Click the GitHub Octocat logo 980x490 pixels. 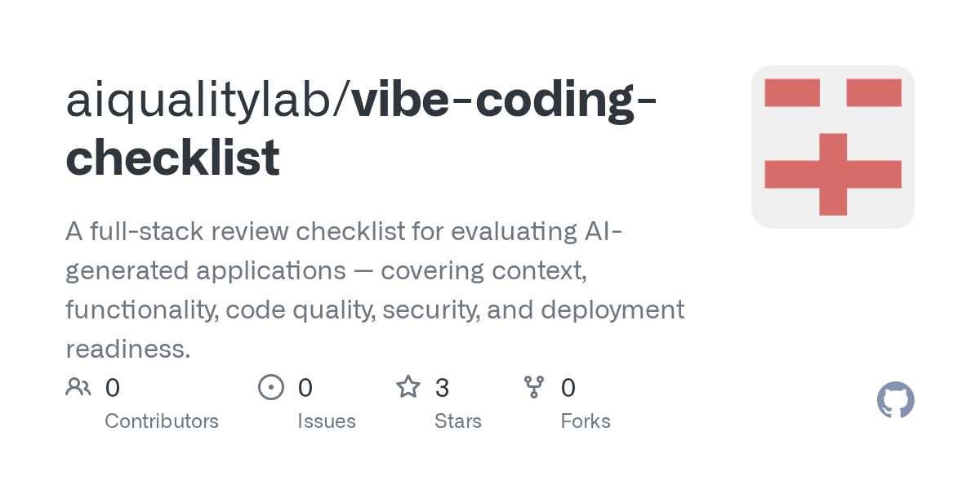point(895,400)
